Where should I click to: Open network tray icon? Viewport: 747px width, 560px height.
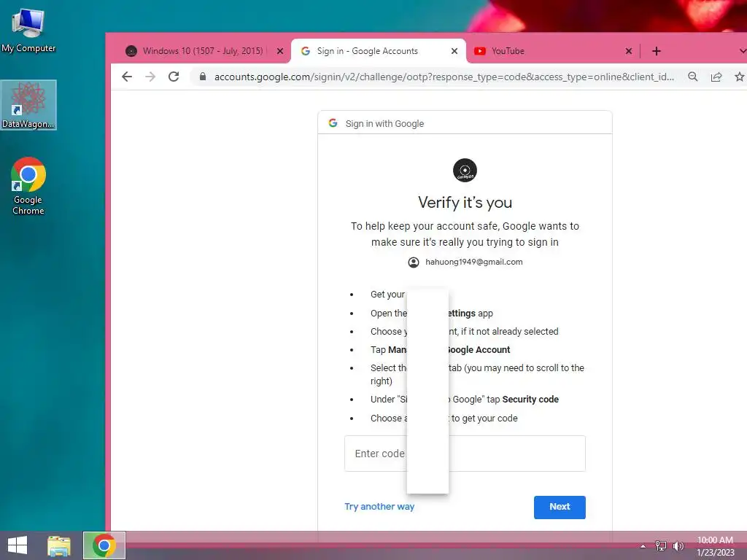click(x=661, y=545)
